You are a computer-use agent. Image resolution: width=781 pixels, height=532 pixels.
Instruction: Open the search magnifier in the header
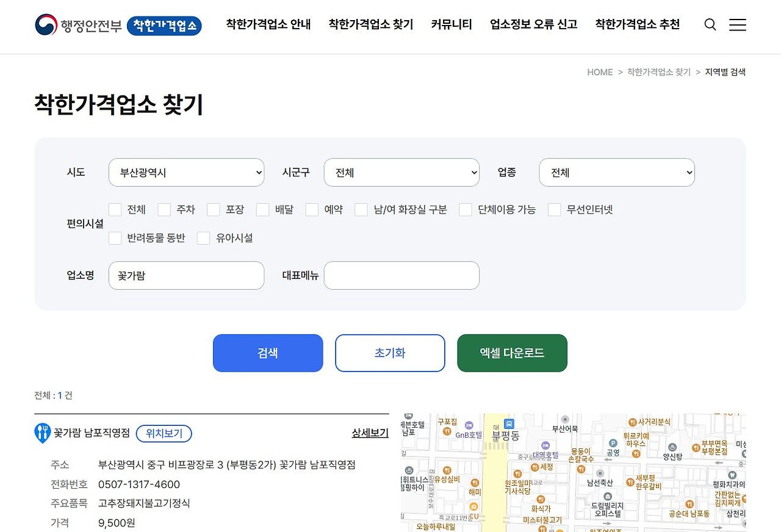pos(710,24)
